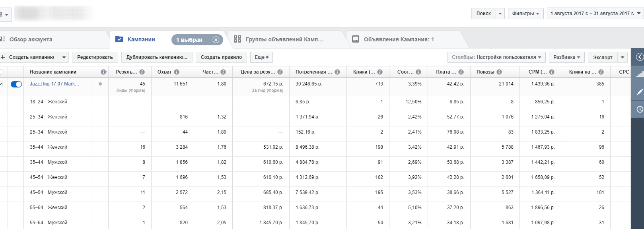The image size is (644, 229).
Task: Click the ads icon on the 'Объявления Кампания: 1' tab
Action: click(356, 39)
